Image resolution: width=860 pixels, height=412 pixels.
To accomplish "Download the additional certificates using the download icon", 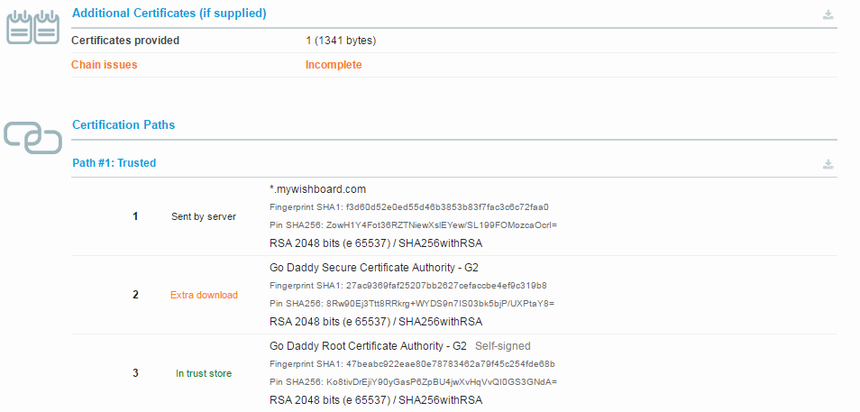I will point(827,15).
